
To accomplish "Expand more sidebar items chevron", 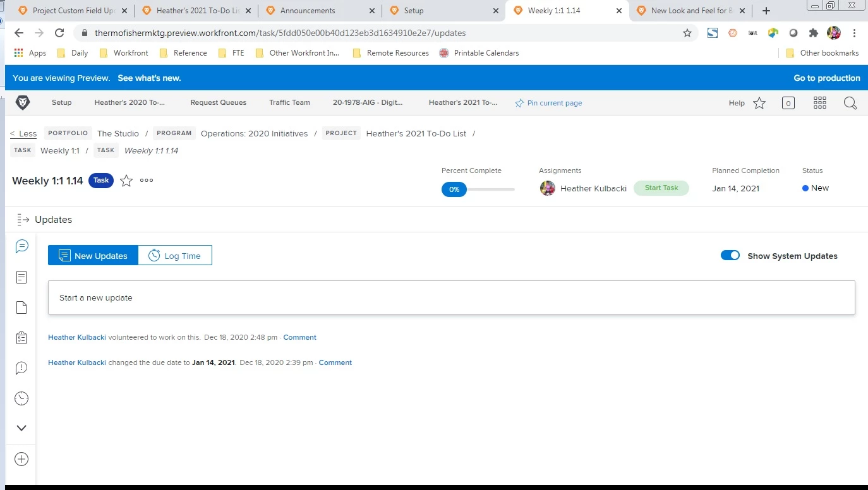I will tap(21, 428).
